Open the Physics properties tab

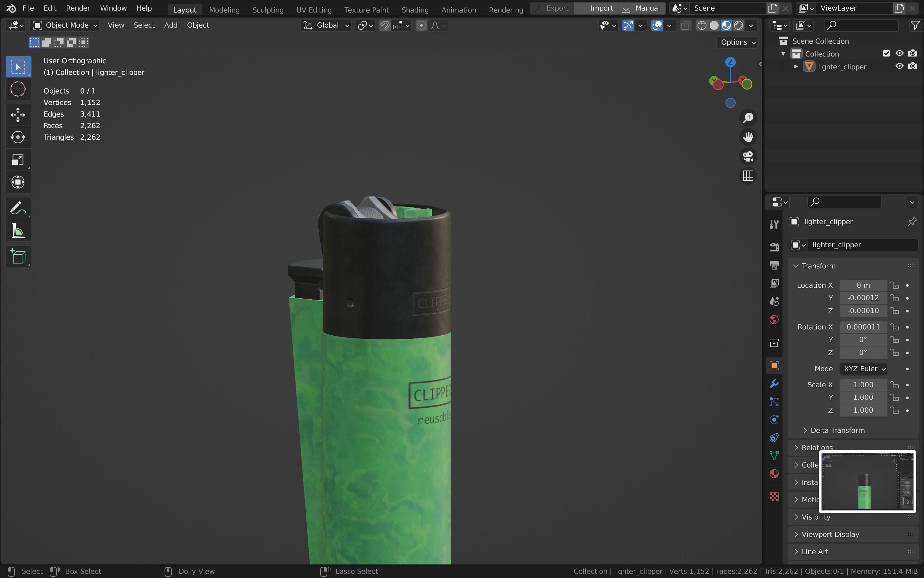[x=774, y=420]
